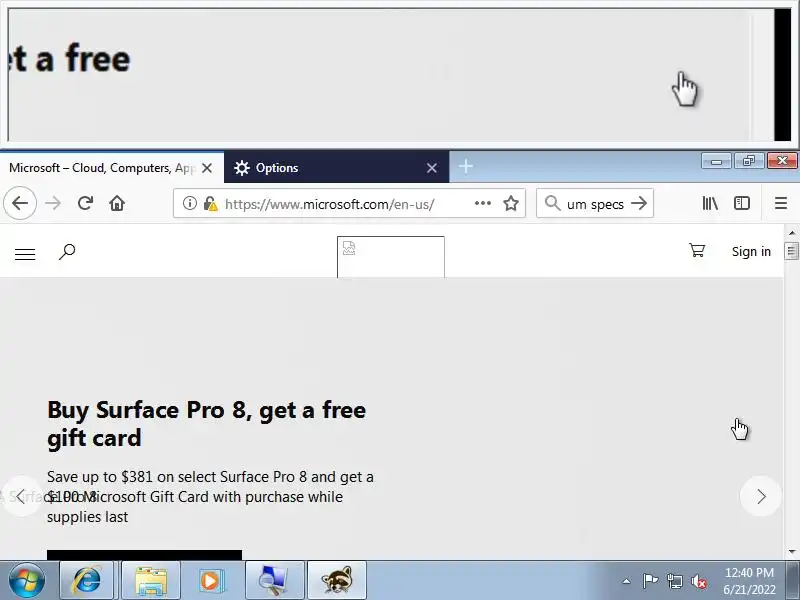The width and height of the screenshot is (800, 600).
Task: Click the 'Save up to $381' description text
Action: click(210, 496)
